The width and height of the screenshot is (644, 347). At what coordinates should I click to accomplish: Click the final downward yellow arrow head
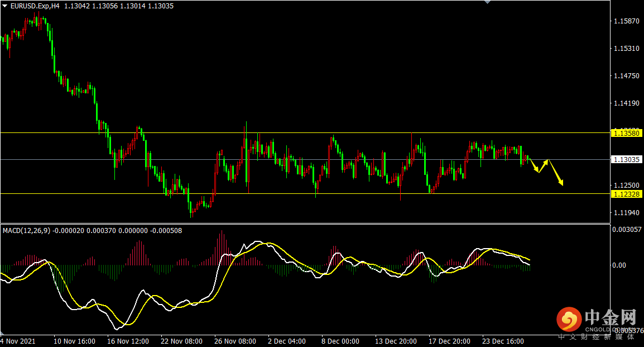(x=560, y=182)
